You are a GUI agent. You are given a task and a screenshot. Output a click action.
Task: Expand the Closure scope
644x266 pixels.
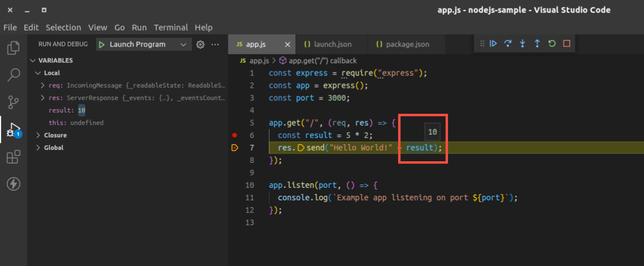(x=38, y=135)
